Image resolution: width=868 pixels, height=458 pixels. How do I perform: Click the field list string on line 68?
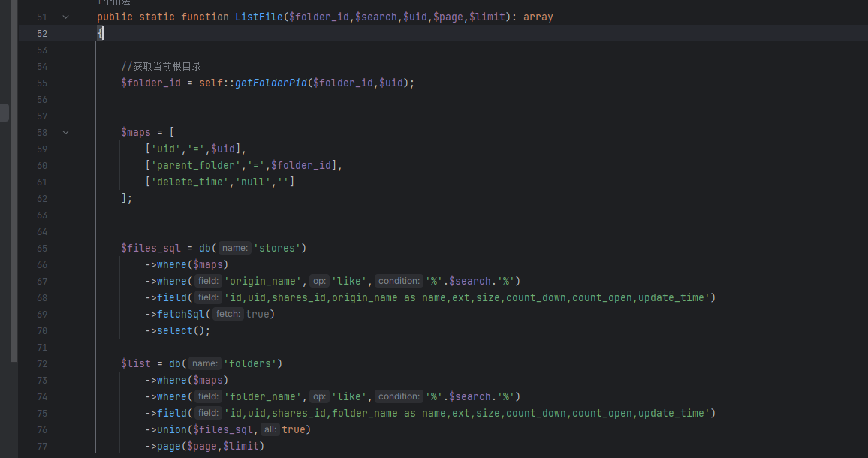pyautogui.click(x=466, y=297)
